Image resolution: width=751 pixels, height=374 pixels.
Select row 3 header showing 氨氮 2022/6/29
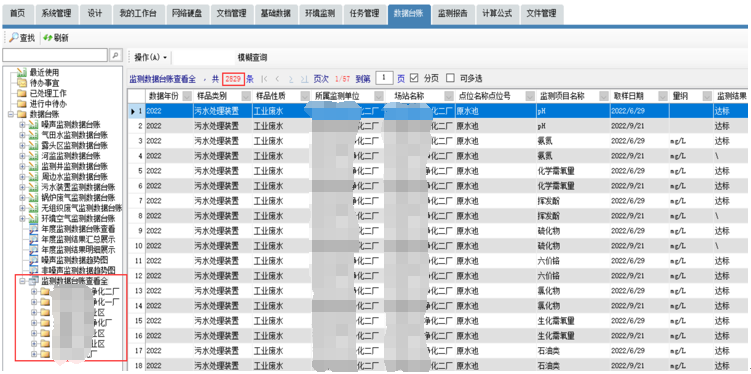point(137,141)
